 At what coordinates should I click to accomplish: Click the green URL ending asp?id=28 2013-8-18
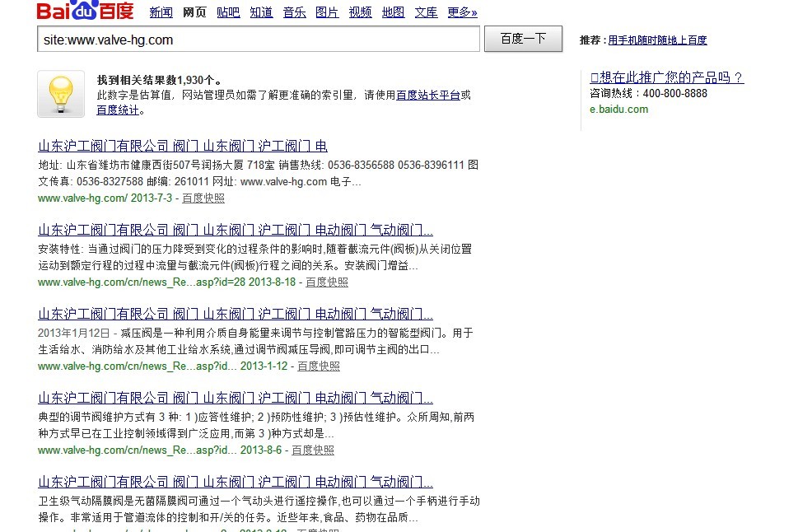pyautogui.click(x=166, y=282)
